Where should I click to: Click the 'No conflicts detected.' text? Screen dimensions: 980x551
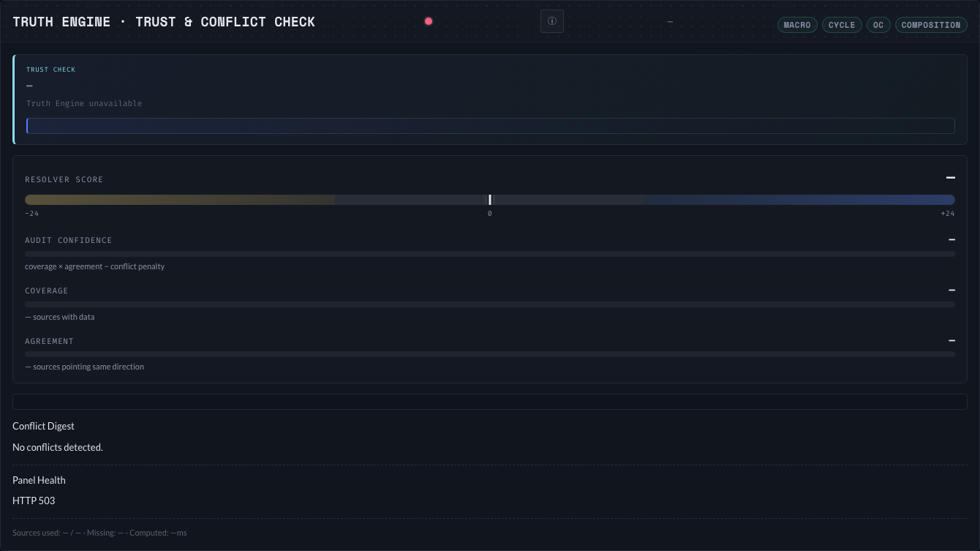tap(58, 447)
